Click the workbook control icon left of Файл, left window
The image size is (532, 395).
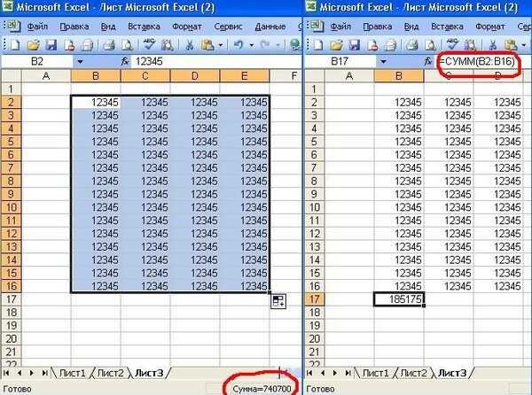tap(14, 26)
